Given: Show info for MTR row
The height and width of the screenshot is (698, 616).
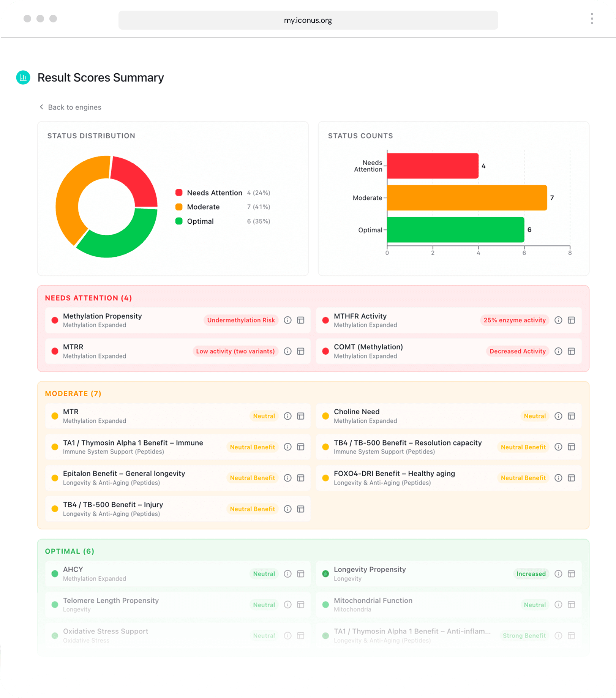Looking at the screenshot, I should pos(287,416).
